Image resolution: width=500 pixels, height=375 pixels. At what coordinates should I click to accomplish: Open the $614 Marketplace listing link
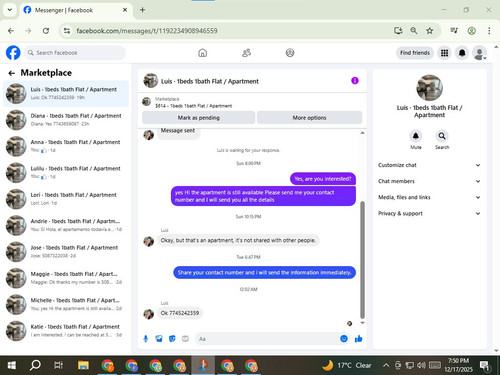click(x=193, y=106)
